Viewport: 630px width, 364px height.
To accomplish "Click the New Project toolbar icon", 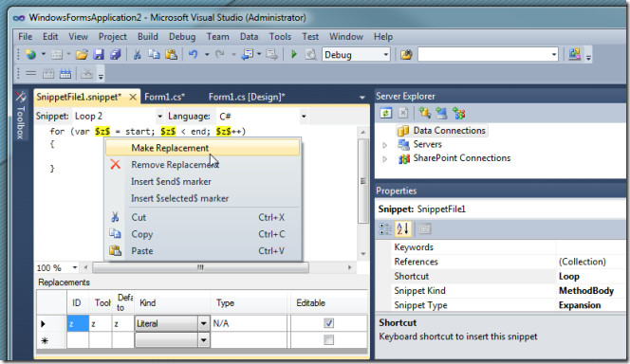I will tap(31, 55).
